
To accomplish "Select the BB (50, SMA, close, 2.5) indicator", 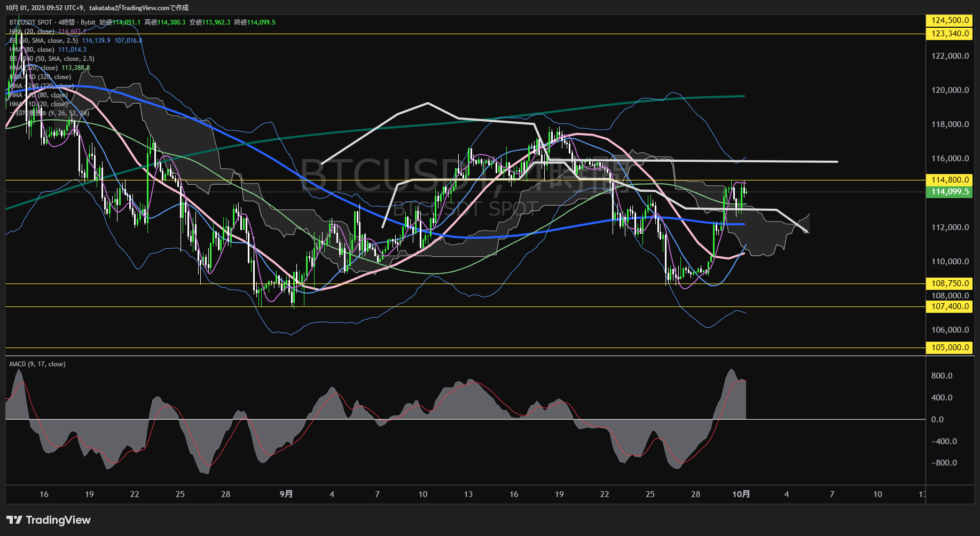I will coord(44,41).
